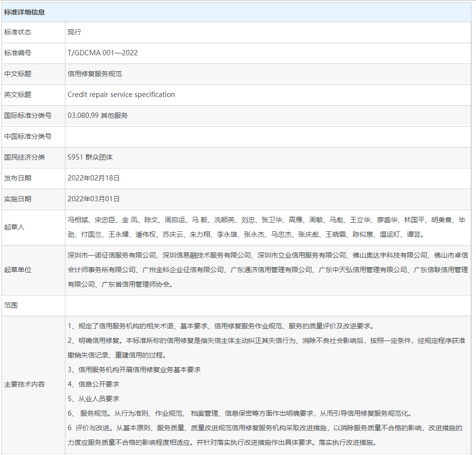This screenshot has height=455, width=476.
Task: Click the 起草单位 row label
Action: click(17, 270)
